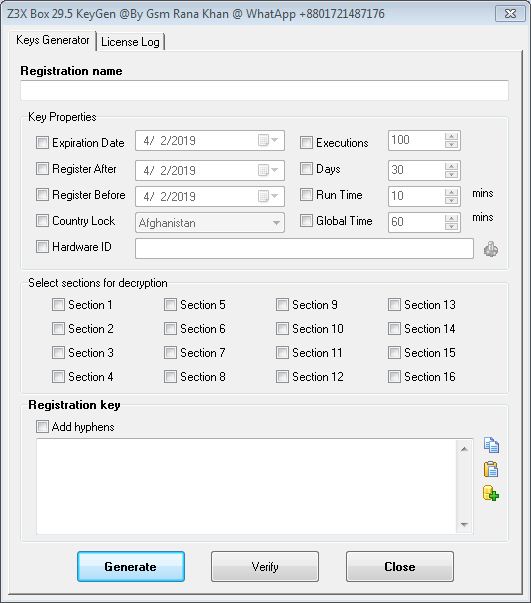Mark Section 13 checkbox

[394, 305]
